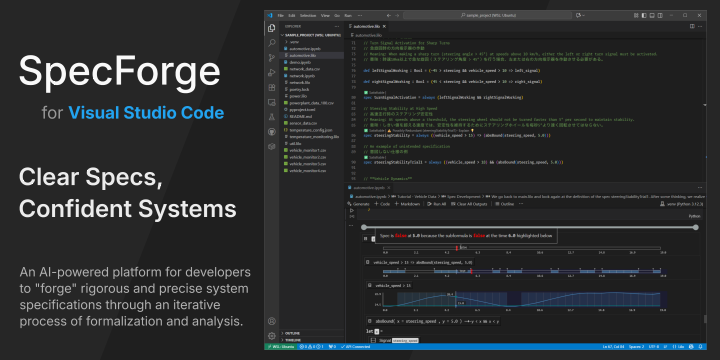
Task: Open the Extensions view icon
Action: pyautogui.click(x=271, y=87)
